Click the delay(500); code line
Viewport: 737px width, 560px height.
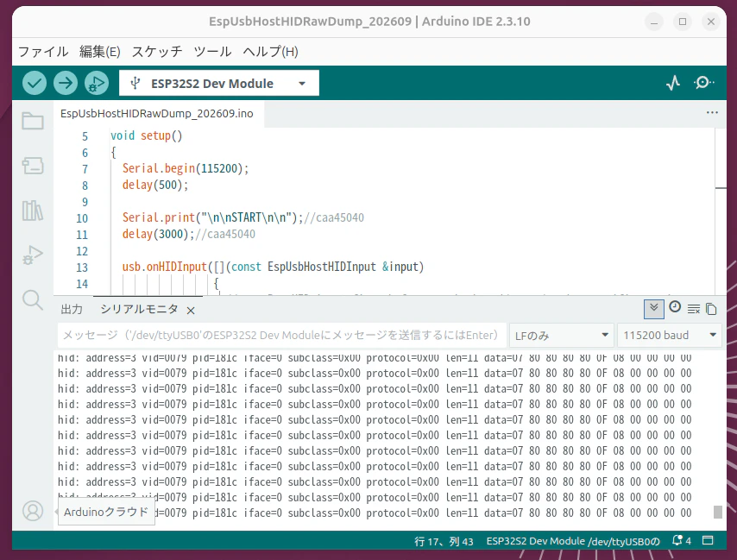pos(155,186)
